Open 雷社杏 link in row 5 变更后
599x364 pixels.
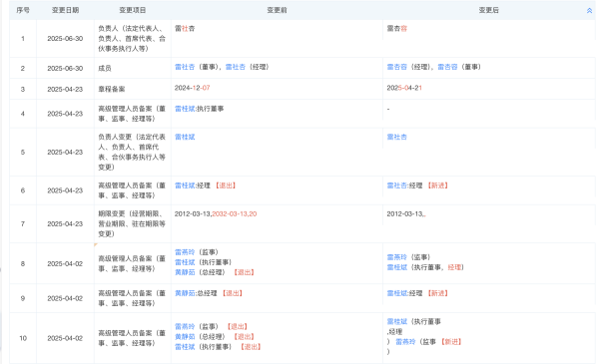tap(397, 137)
